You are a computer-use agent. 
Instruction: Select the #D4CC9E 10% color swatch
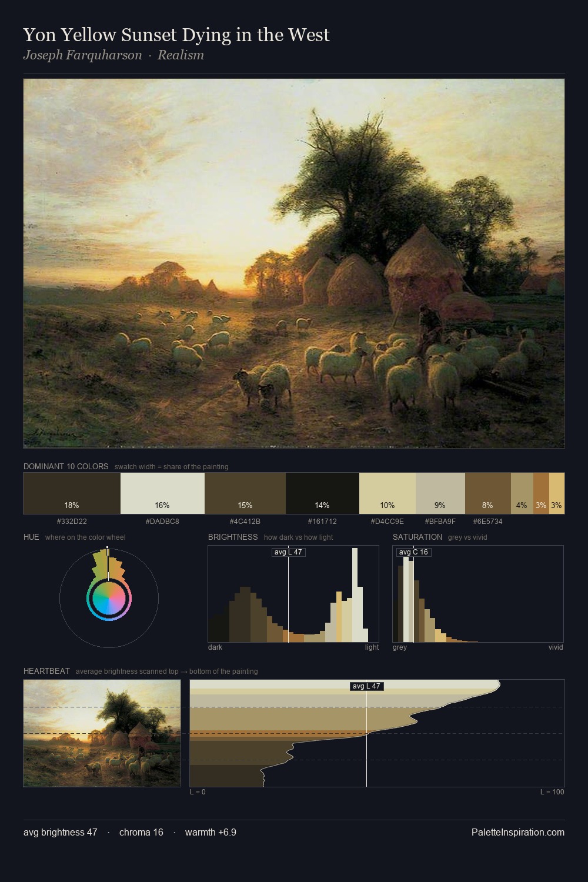tap(387, 493)
